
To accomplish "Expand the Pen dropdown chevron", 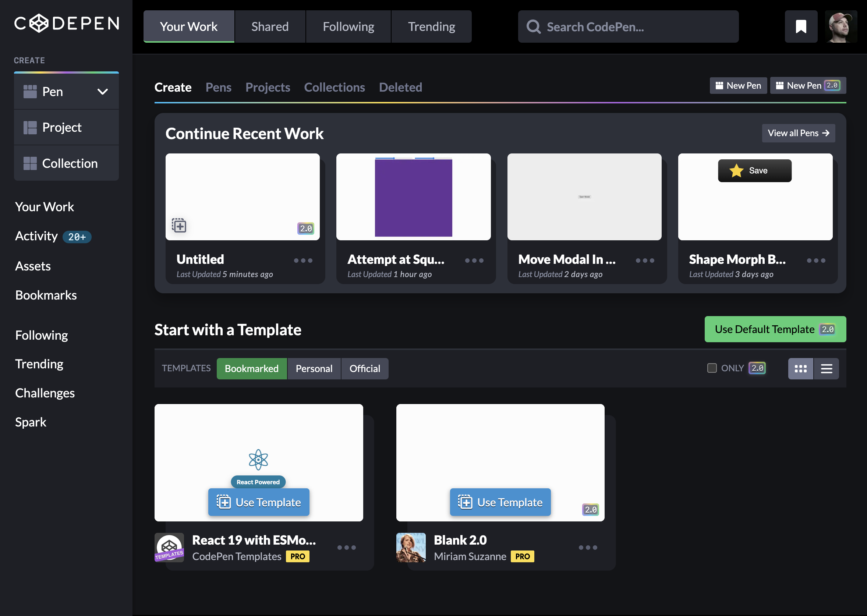I will tap(102, 92).
